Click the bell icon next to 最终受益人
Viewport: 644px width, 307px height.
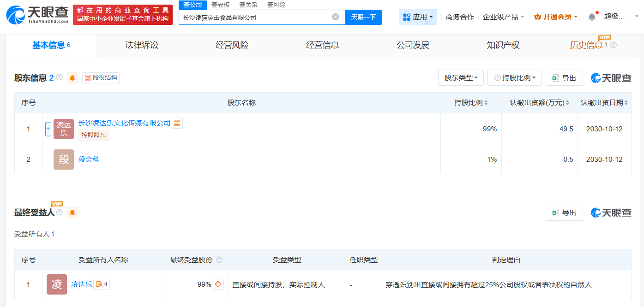pos(72,213)
